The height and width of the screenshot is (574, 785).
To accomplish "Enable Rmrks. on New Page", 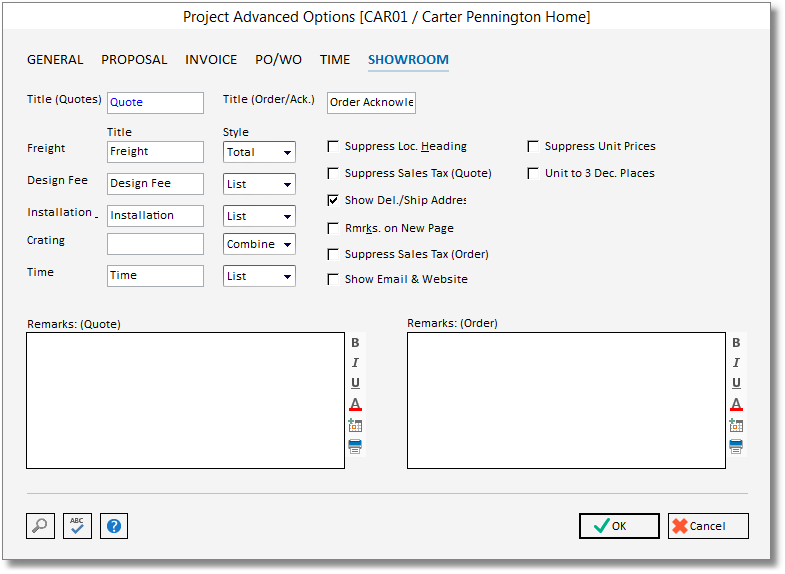I will coord(333,229).
